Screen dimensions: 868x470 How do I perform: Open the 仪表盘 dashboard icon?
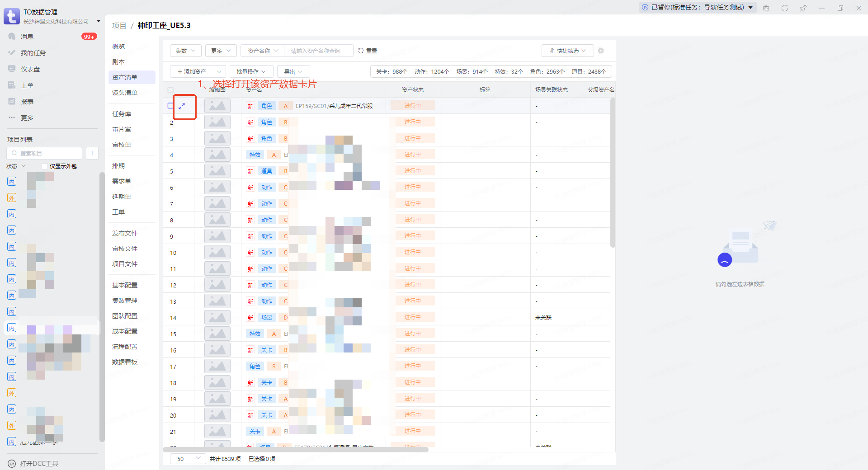(x=12, y=69)
